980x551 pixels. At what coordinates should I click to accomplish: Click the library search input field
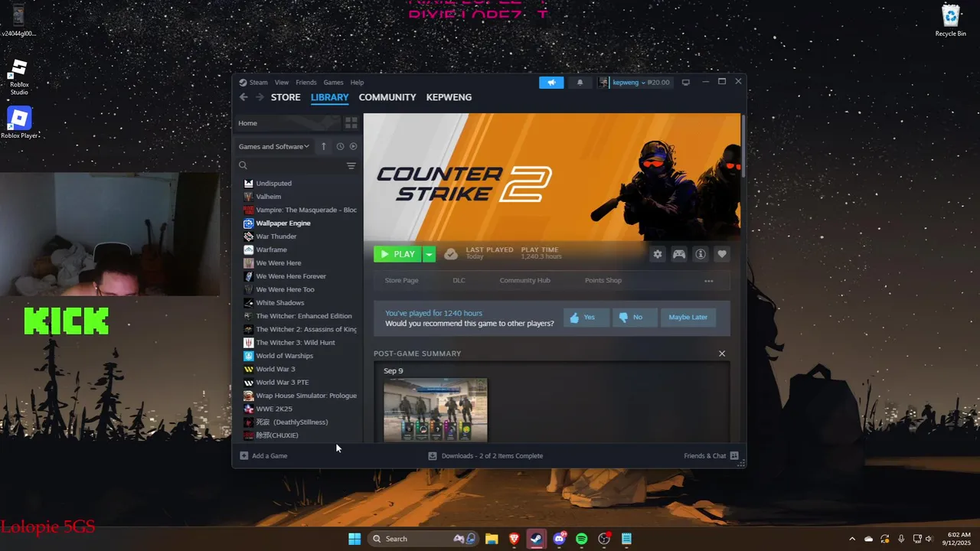pos(297,166)
